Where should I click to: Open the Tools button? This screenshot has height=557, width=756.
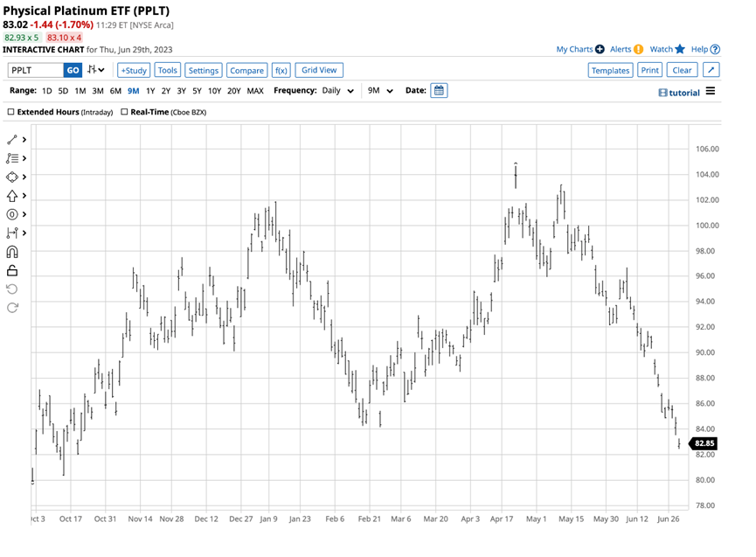pos(167,70)
